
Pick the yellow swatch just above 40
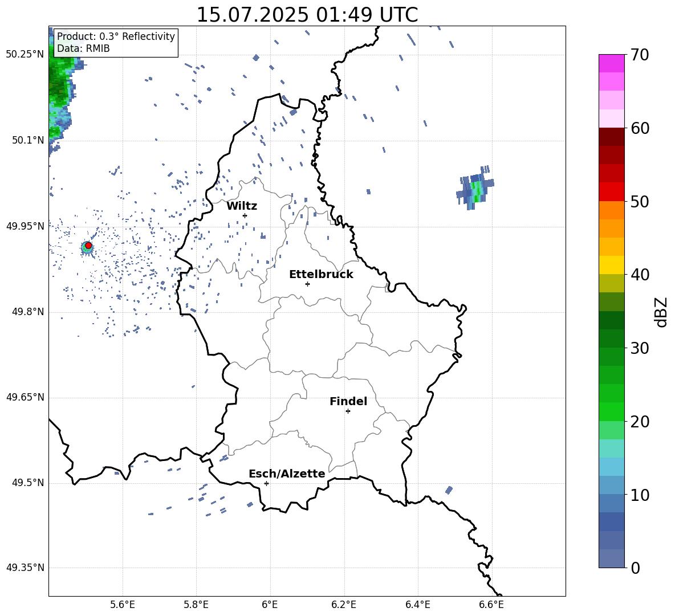point(611,265)
